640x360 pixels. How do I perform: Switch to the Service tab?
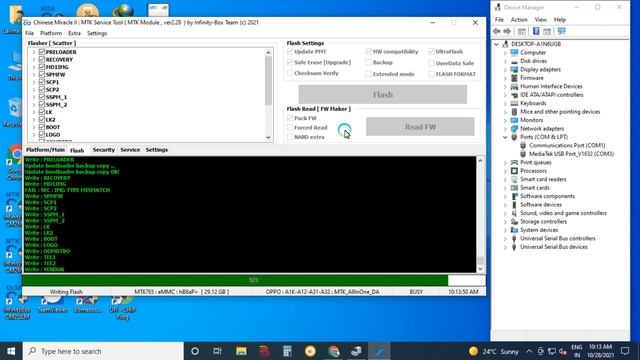(x=130, y=150)
